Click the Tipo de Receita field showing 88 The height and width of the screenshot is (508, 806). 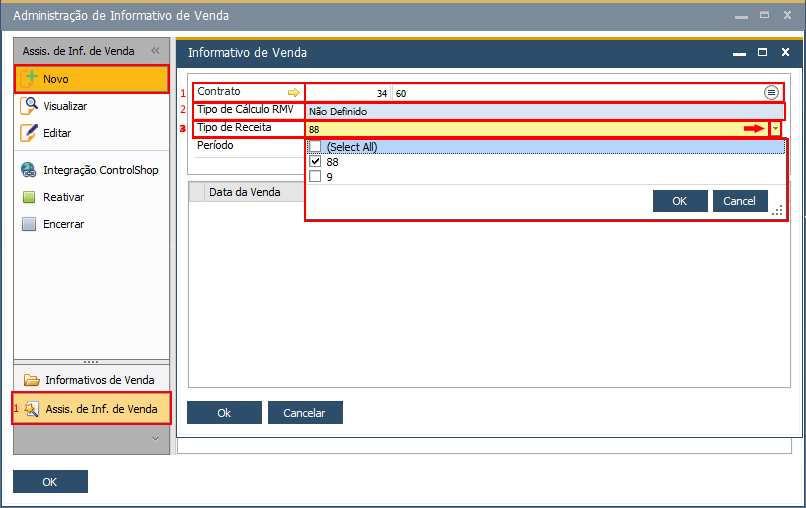pos(537,129)
